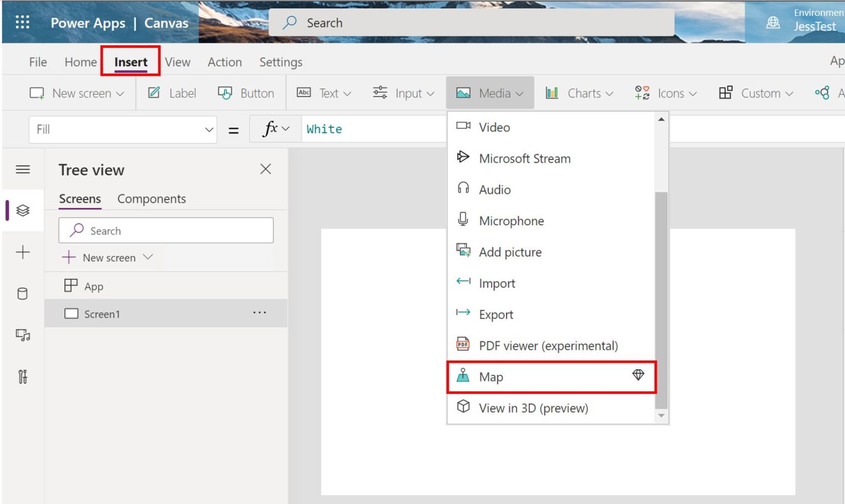Open the Microsoft 365 app launcher
This screenshot has height=504, width=845.
tap(22, 22)
